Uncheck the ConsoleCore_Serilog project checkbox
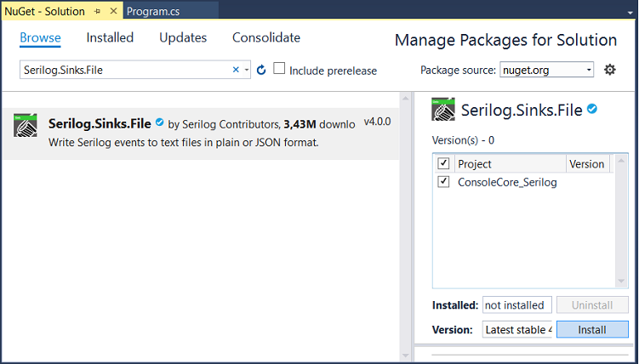The width and height of the screenshot is (639, 364). coord(443,181)
